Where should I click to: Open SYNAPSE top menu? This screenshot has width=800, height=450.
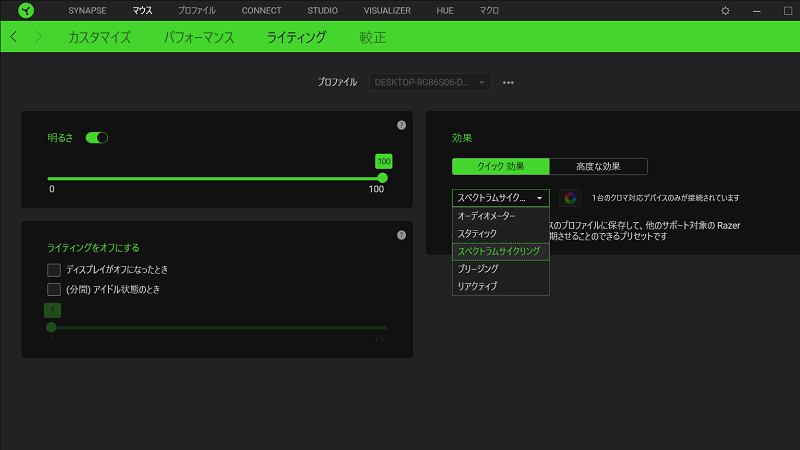(x=87, y=11)
